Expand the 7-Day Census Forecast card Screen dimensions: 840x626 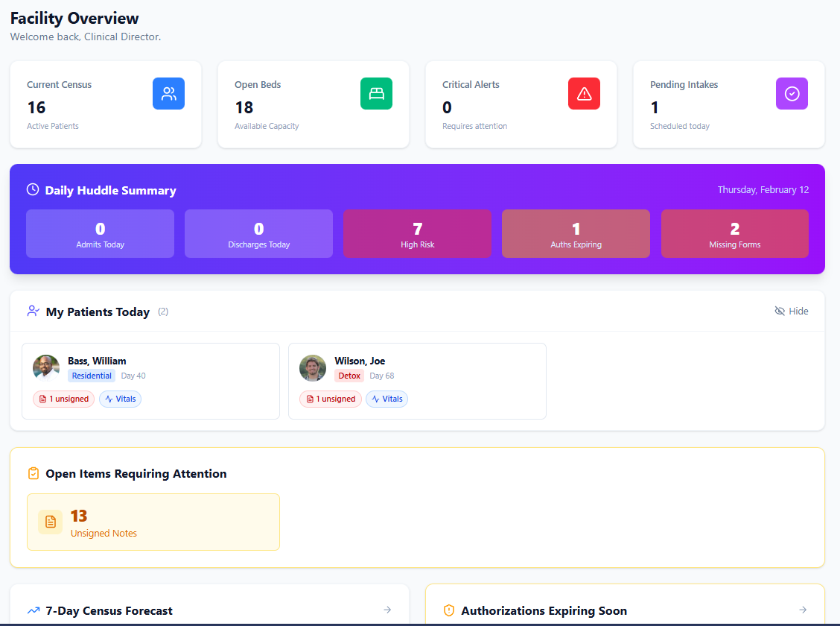coord(387,610)
